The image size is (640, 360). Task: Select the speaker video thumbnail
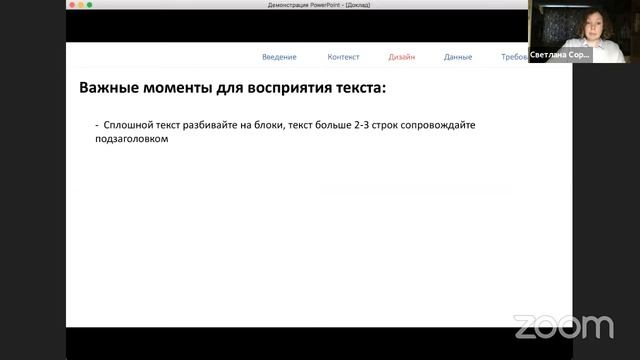584,31
